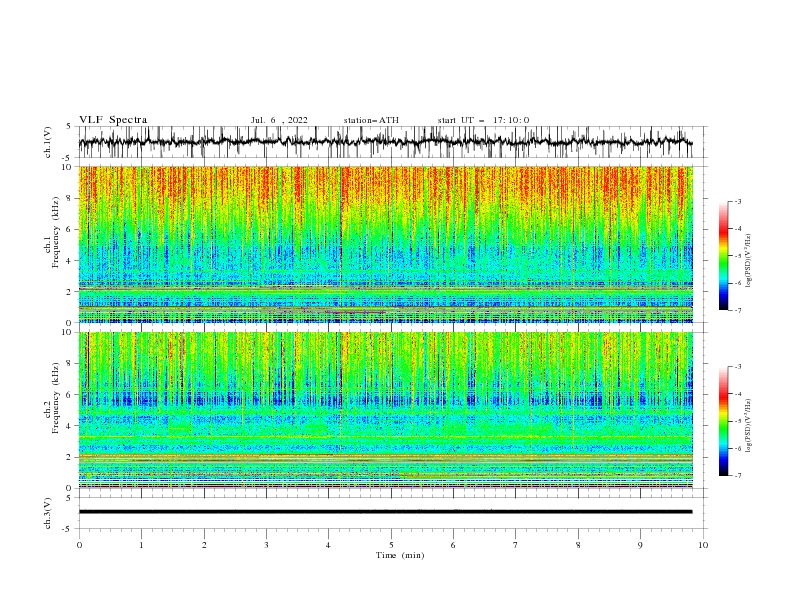792x612 pixels.
Task: Click the "10" tick on ch.1 frequency axis
Action: 69,167
